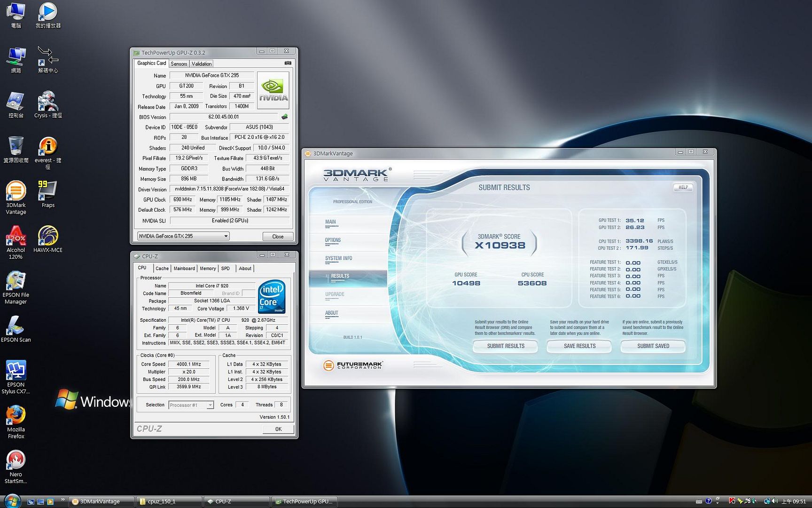The image size is (812, 508).
Task: Launch the Mozilla Firefox desktop icon
Action: (16, 422)
